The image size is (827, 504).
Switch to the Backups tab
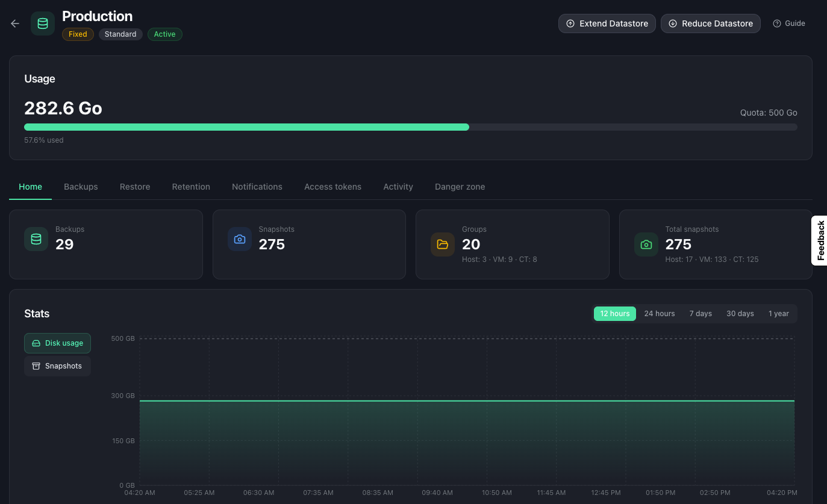[x=81, y=187]
